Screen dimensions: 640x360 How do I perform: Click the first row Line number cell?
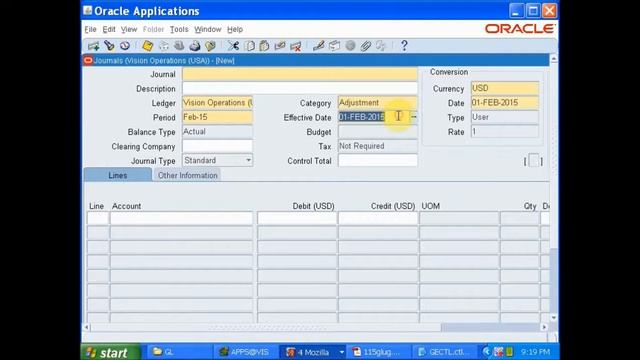(98, 218)
